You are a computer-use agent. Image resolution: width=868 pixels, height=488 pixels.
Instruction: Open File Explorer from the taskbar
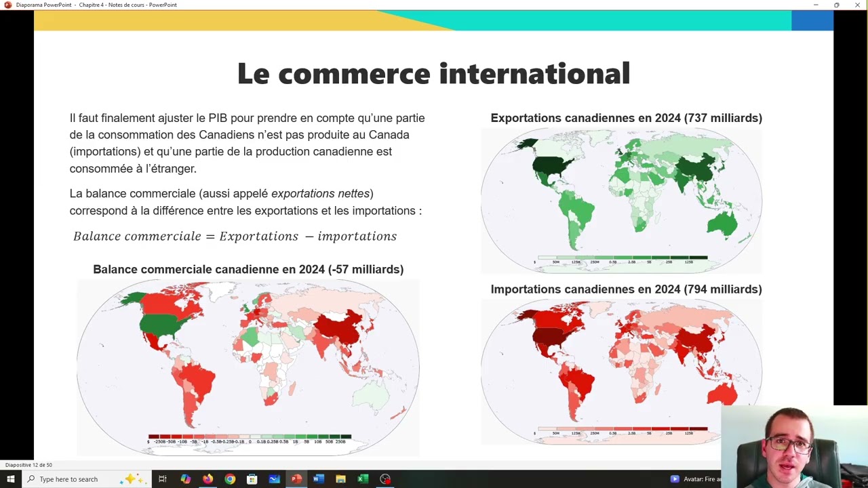pyautogui.click(x=340, y=479)
